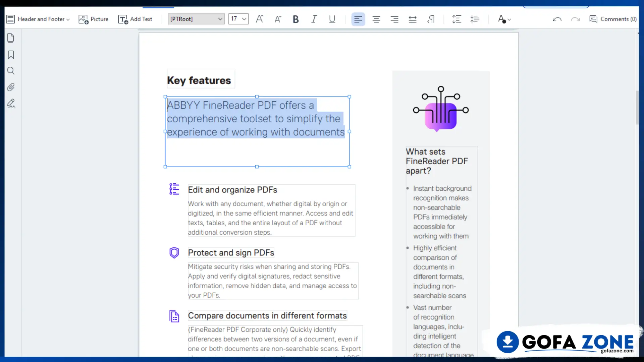Viewport: 644px width, 362px height.
Task: Click the Add Text tool
Action: click(135, 19)
